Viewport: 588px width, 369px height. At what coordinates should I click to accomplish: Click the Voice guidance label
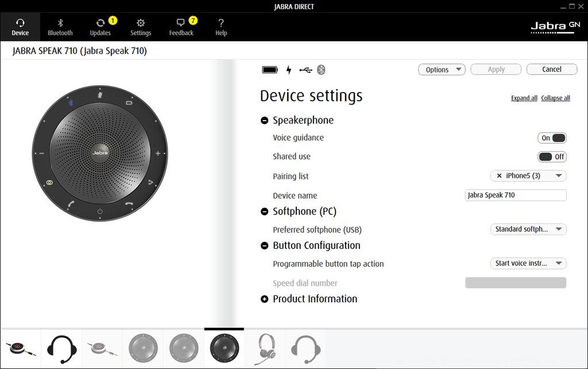point(298,138)
